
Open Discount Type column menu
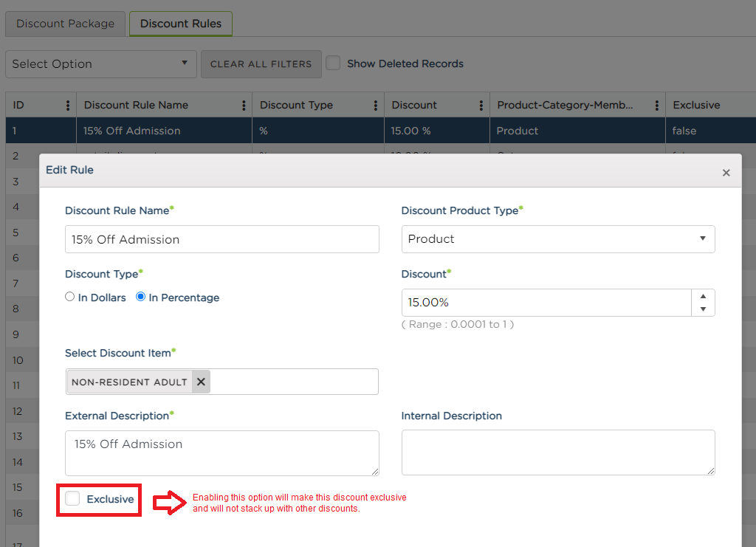click(375, 105)
